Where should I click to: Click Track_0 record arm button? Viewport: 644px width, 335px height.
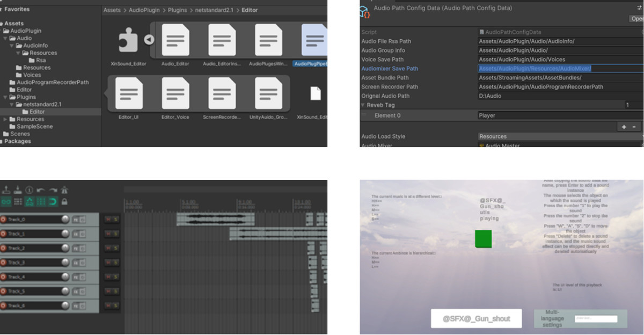click(4, 220)
